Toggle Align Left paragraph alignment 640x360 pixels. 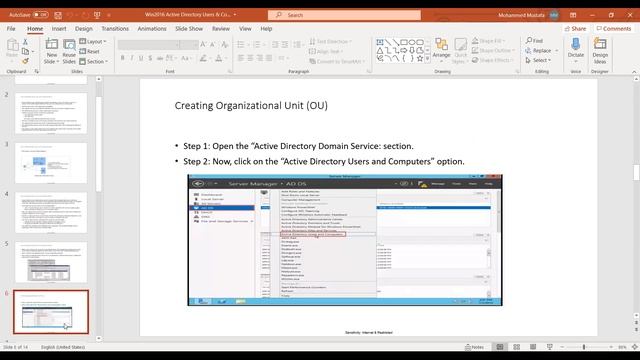(x=241, y=58)
